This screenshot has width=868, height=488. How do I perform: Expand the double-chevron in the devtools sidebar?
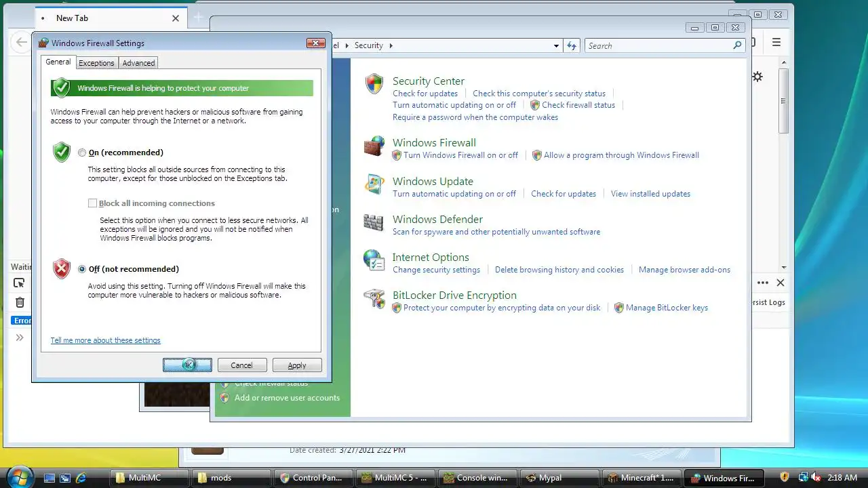click(x=20, y=338)
